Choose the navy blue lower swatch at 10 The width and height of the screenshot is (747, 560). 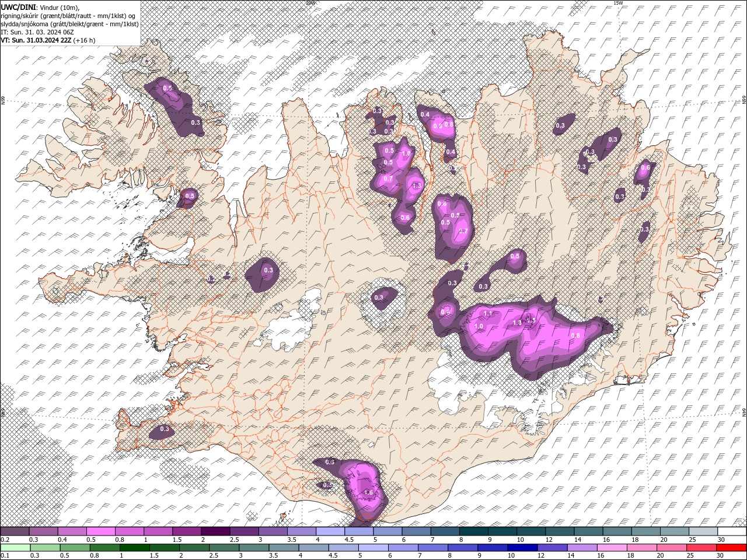pos(522,548)
